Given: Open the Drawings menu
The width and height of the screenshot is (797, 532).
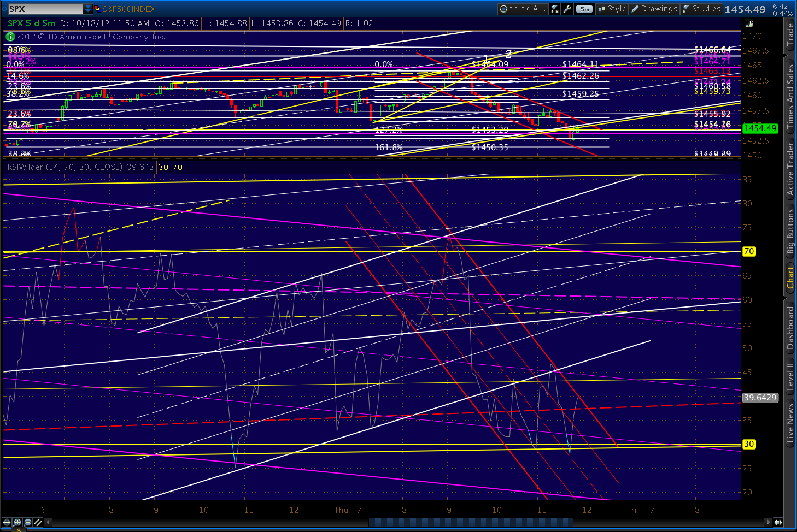Looking at the screenshot, I should click(654, 9).
